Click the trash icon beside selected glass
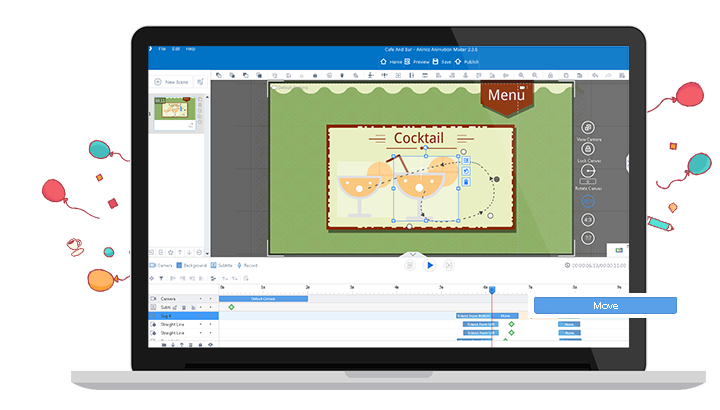The height and width of the screenshot is (410, 720). (x=466, y=182)
